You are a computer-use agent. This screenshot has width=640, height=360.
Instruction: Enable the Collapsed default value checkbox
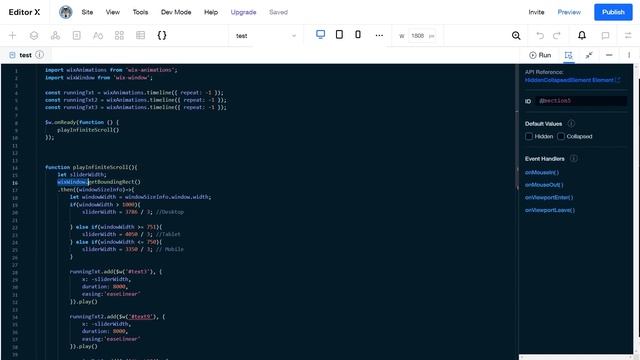click(561, 136)
